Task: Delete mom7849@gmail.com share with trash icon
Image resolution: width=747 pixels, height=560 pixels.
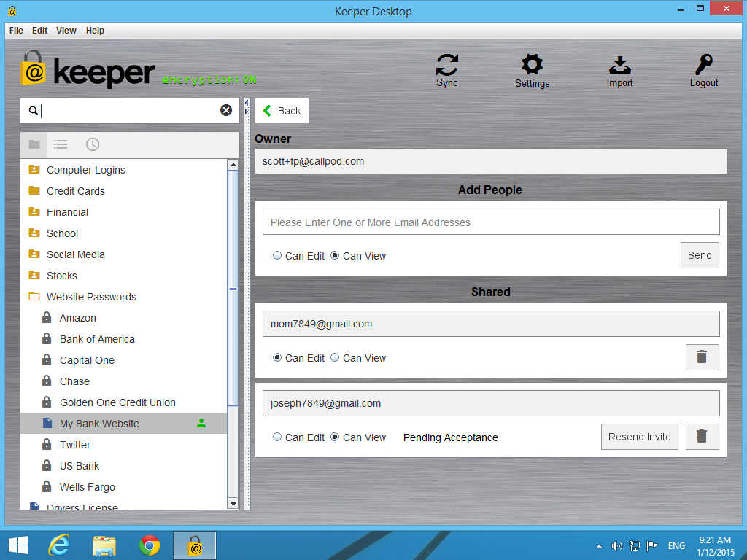Action: 702,357
